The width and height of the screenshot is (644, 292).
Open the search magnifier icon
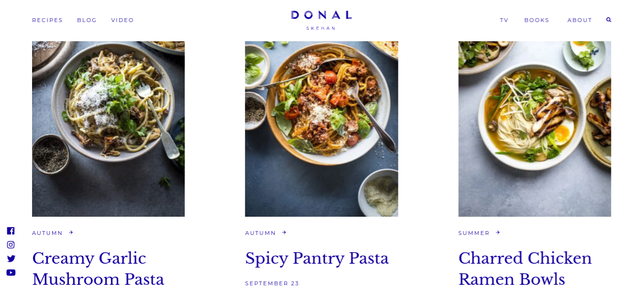tap(609, 20)
